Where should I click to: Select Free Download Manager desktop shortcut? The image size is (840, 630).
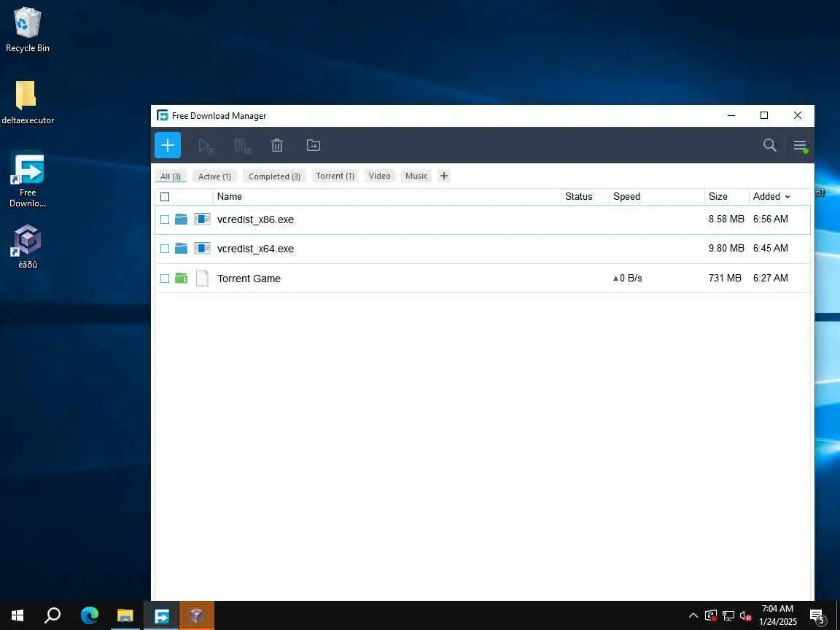27,180
